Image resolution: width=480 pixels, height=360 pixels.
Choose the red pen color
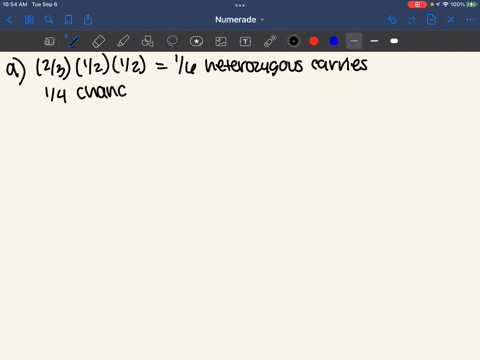click(314, 41)
